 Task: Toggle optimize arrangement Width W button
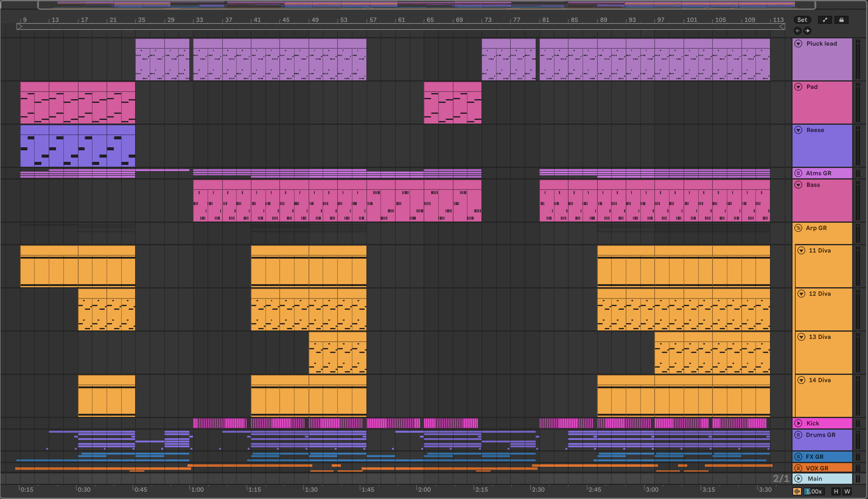pyautogui.click(x=847, y=491)
